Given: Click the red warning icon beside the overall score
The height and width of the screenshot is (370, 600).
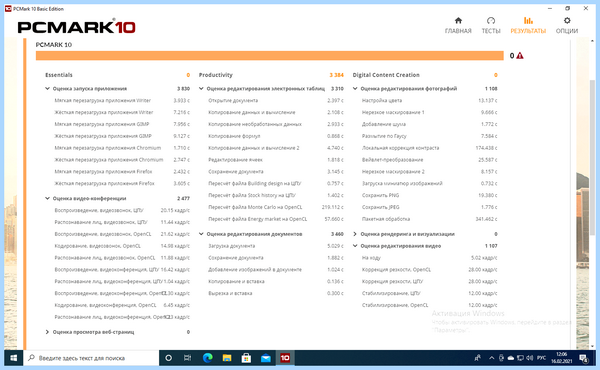Looking at the screenshot, I should 520,56.
